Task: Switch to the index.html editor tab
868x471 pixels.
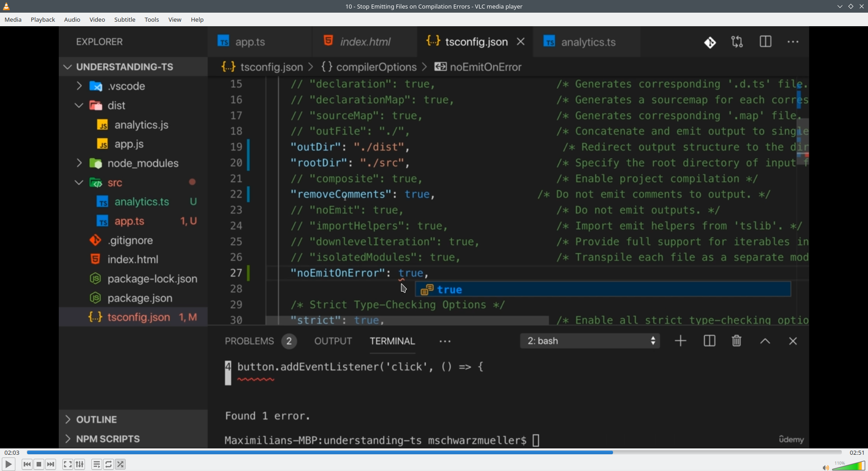Action: (x=364, y=42)
